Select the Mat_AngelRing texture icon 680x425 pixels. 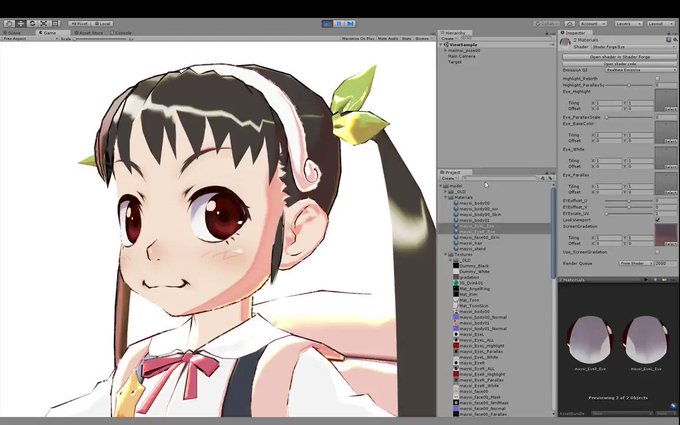[x=456, y=288]
